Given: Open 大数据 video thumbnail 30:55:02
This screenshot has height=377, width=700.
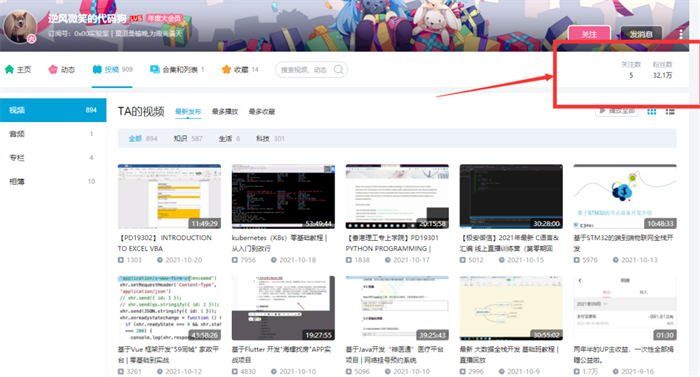Looking at the screenshot, I should (511, 308).
